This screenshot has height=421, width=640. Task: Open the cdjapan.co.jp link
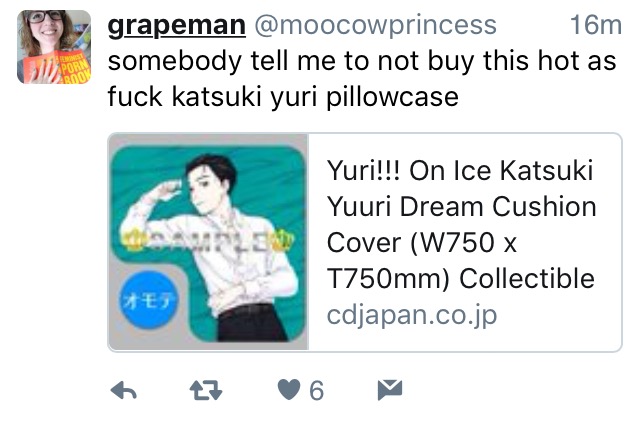point(412,315)
